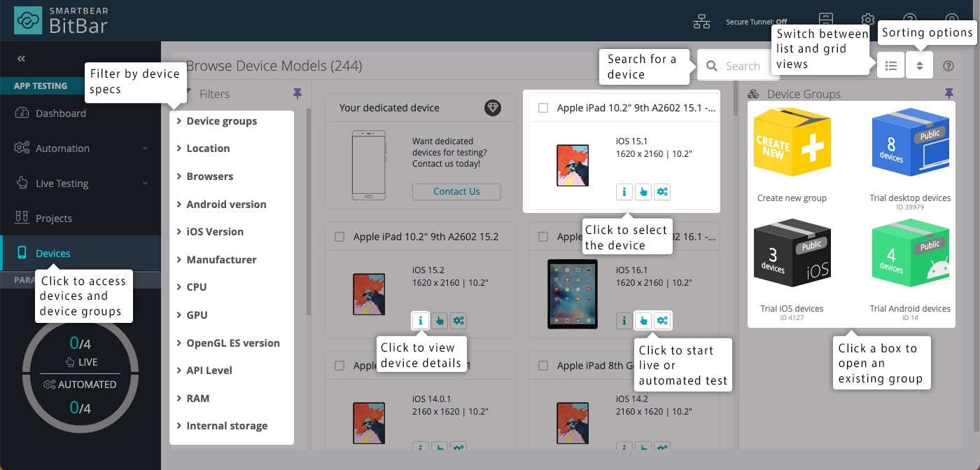Expand the Automation sidebar menu
Viewport: 980px width, 470px height.
[80, 148]
